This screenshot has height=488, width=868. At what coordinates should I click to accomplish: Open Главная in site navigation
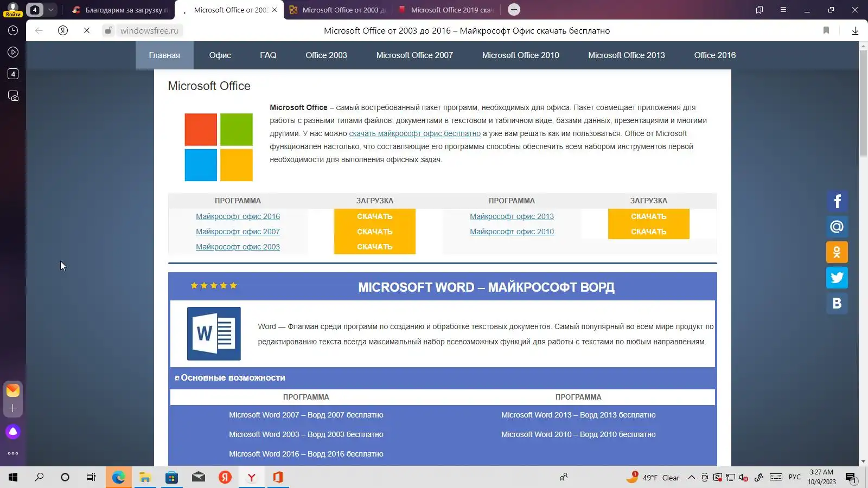164,55
